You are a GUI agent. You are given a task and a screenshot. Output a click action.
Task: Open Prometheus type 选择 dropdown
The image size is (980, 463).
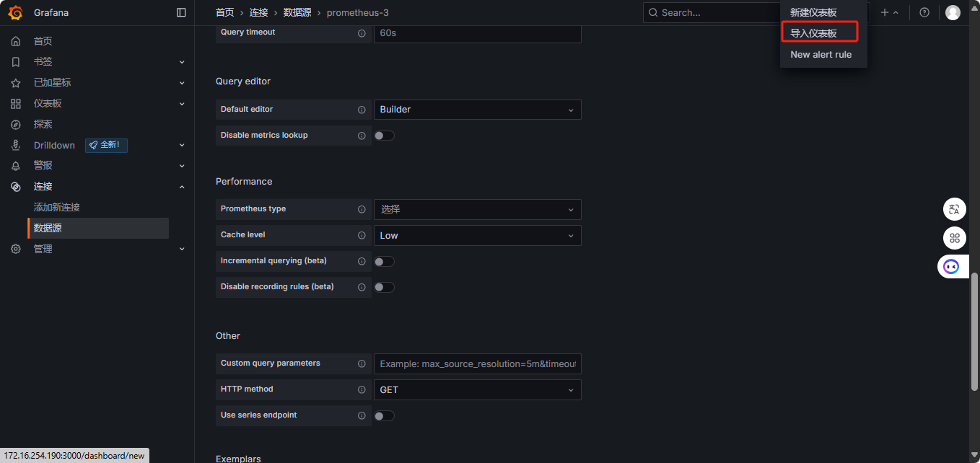[x=477, y=209]
